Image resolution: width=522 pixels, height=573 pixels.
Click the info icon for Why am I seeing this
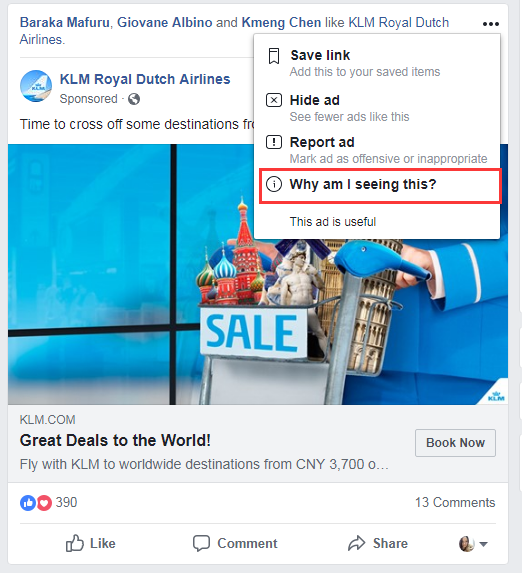point(274,184)
